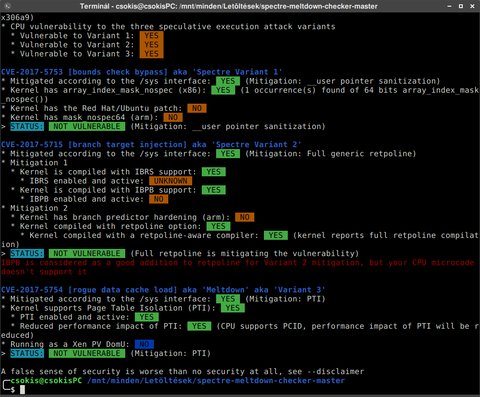Image resolution: width=480 pixels, height=397 pixels.
Task: Click NO badge for Red Hat/Ubuntu patch
Action: [197, 108]
